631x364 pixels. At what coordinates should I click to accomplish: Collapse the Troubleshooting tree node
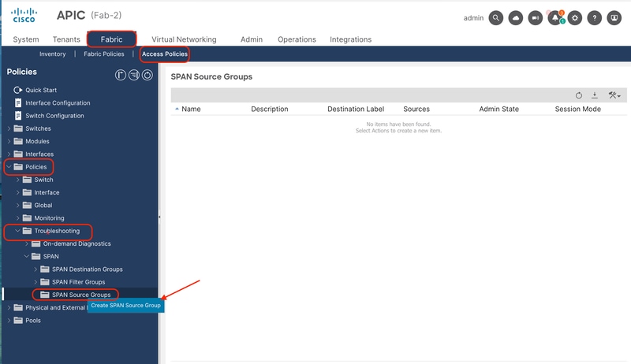point(17,231)
